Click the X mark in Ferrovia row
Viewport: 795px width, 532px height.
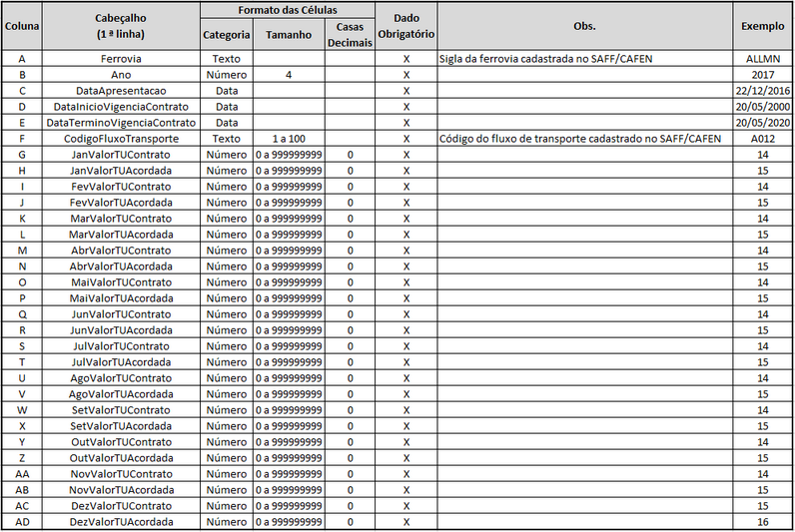click(x=406, y=59)
